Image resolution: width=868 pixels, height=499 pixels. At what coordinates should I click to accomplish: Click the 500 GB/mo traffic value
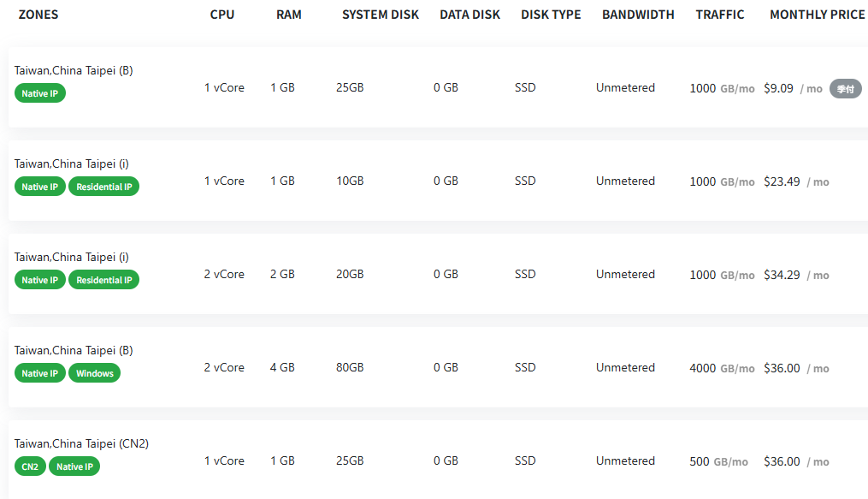[x=718, y=461]
